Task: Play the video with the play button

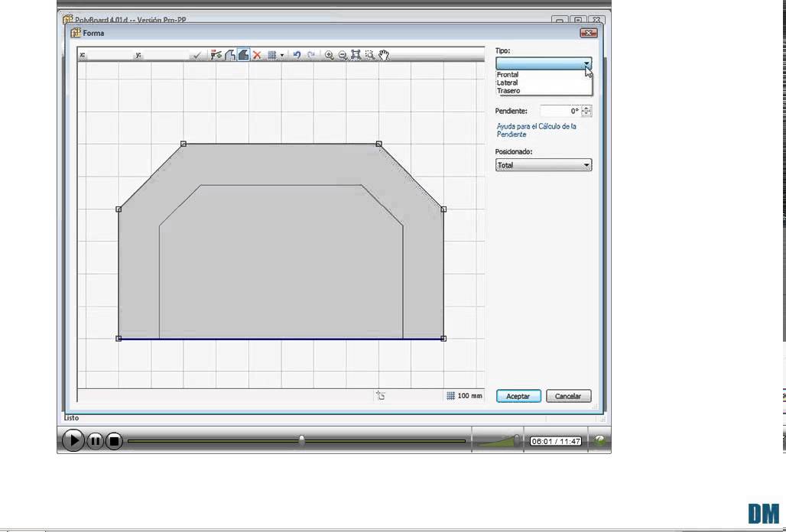Action: (x=73, y=440)
